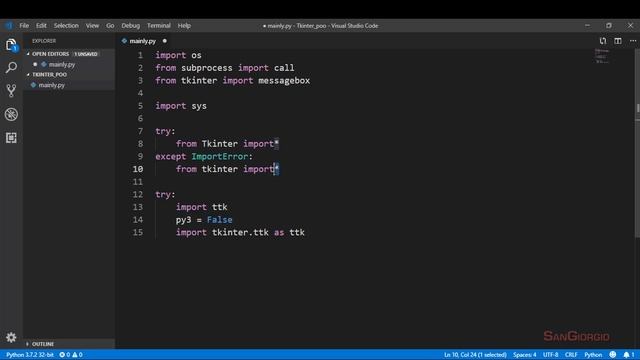Select the mainly.py editor tab
The image size is (640, 360).
pos(142,41)
